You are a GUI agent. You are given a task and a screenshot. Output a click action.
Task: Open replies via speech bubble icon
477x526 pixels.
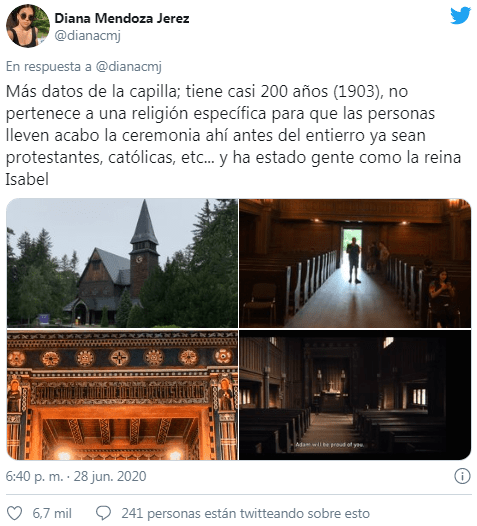pos(103,513)
